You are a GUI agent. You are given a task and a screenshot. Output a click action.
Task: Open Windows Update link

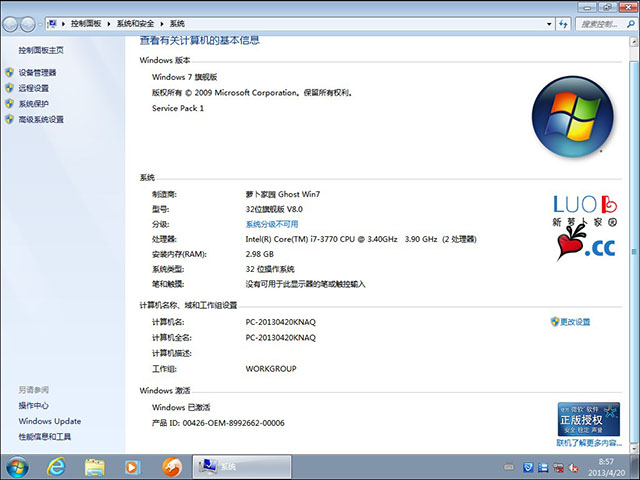click(x=49, y=421)
